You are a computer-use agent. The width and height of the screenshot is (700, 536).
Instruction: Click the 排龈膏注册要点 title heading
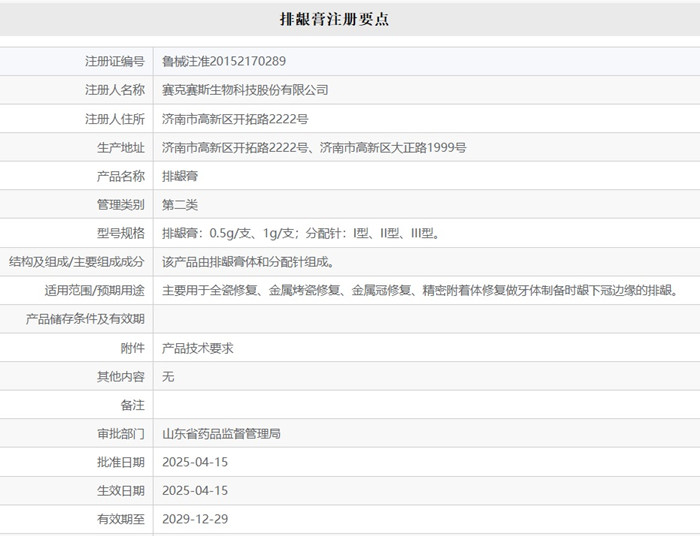[x=349, y=19]
